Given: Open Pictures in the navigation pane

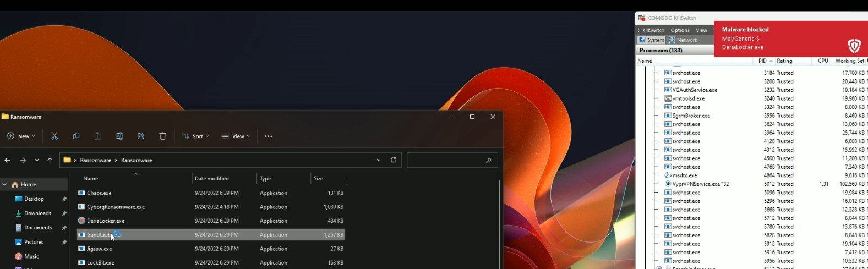Looking at the screenshot, I should click(x=34, y=242).
